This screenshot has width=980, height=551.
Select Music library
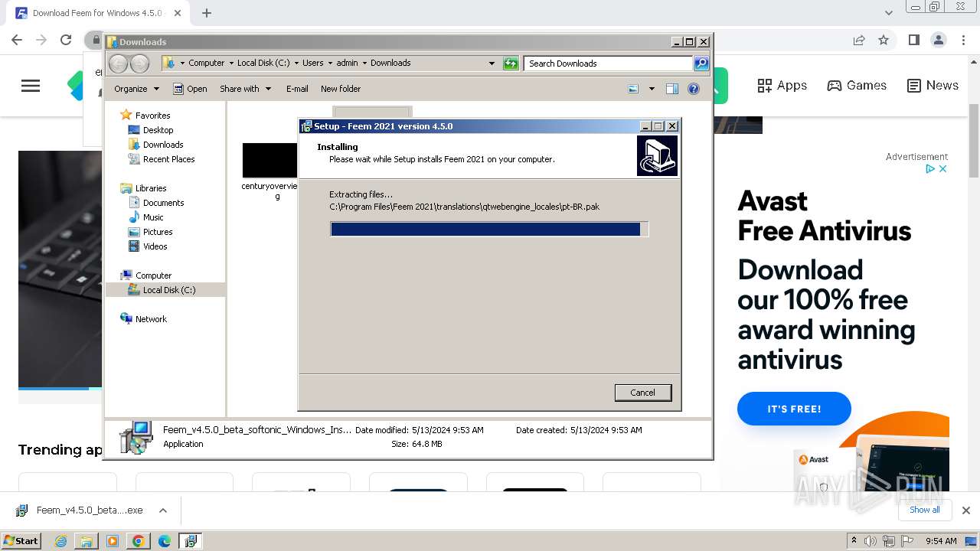[x=153, y=217]
